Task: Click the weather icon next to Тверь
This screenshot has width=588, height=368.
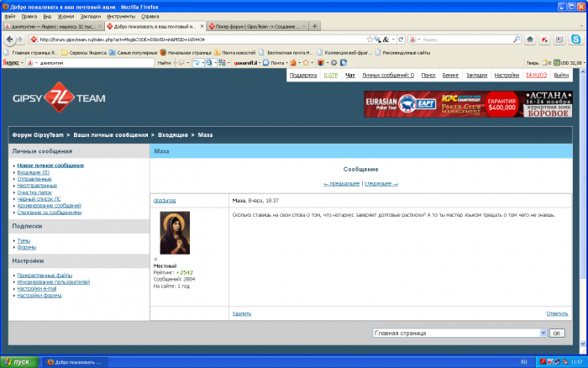Action: [x=544, y=63]
